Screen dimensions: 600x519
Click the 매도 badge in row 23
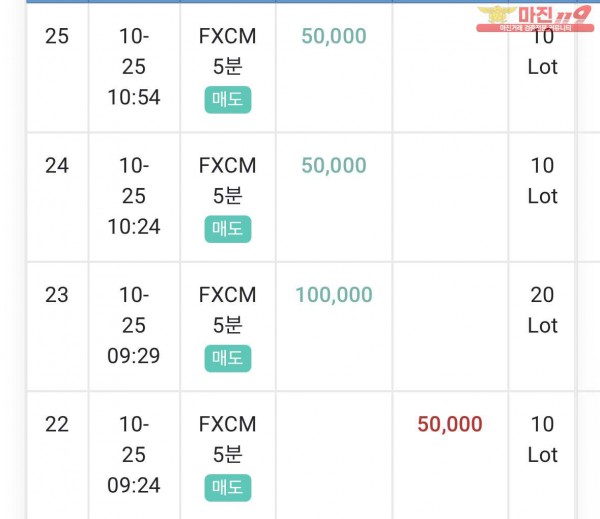228,358
